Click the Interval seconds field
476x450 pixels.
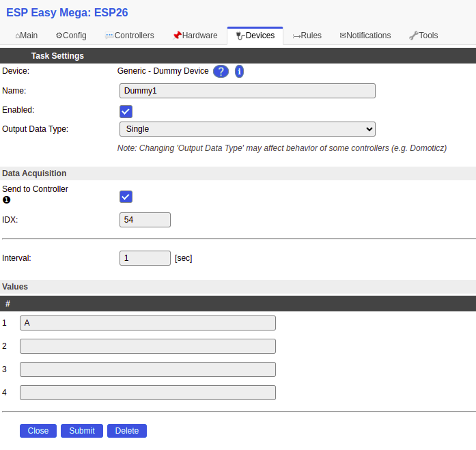pos(145,258)
